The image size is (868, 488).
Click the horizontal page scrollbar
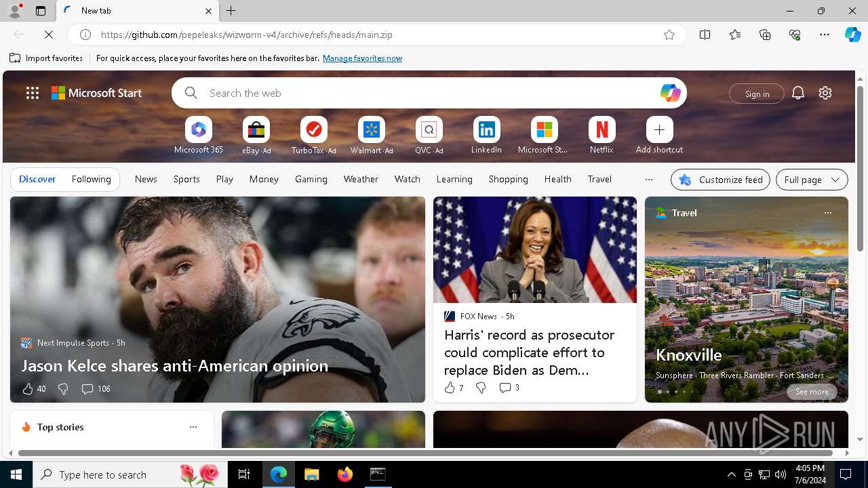(x=425, y=453)
